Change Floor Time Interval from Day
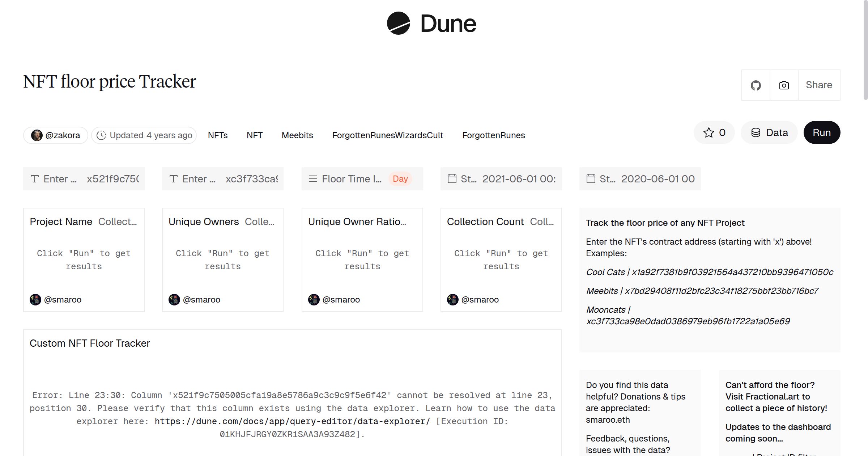868x456 pixels. (400, 178)
